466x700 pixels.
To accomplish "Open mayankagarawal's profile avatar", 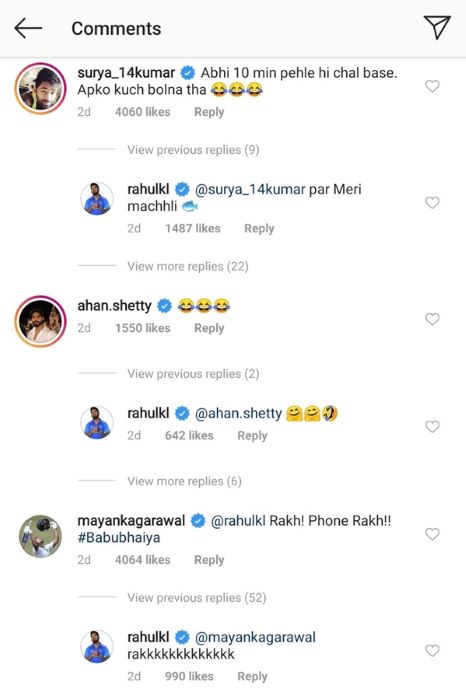I will [41, 536].
